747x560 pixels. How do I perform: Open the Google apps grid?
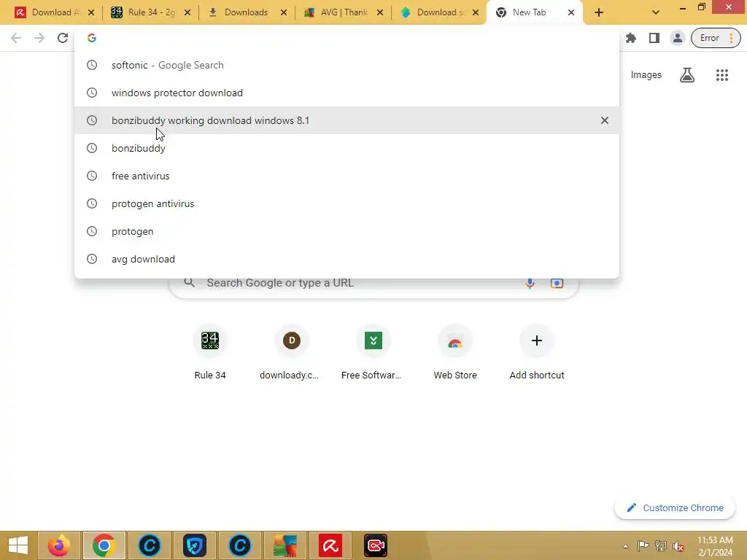pos(721,75)
